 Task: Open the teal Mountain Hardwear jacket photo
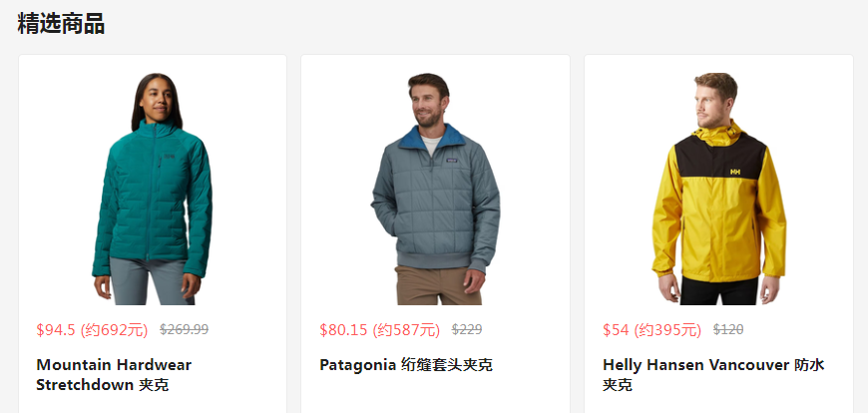(x=153, y=189)
